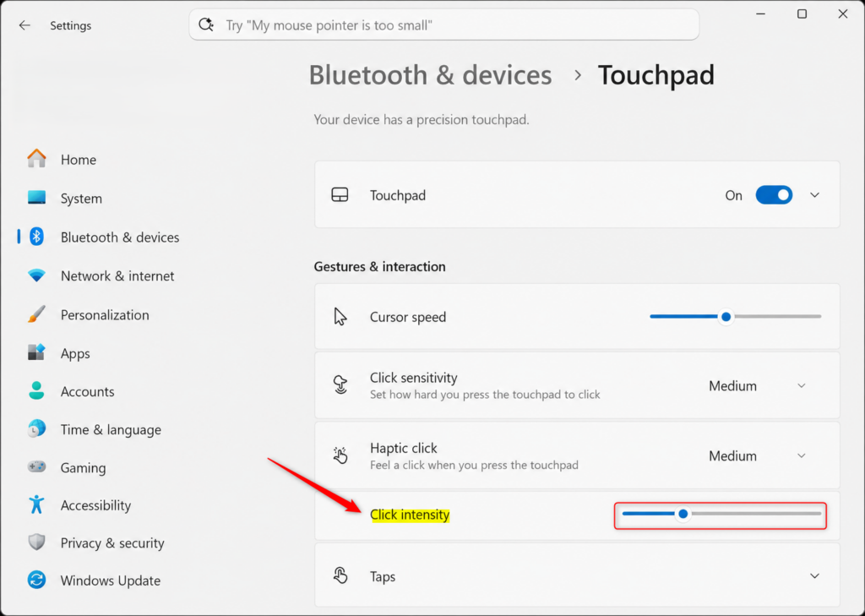Click the Touchpad page title
865x616 pixels.
click(x=656, y=74)
